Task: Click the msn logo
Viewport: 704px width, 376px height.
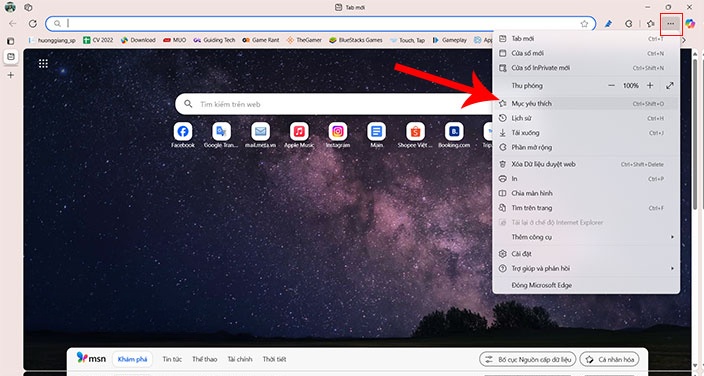Action: [x=91, y=358]
